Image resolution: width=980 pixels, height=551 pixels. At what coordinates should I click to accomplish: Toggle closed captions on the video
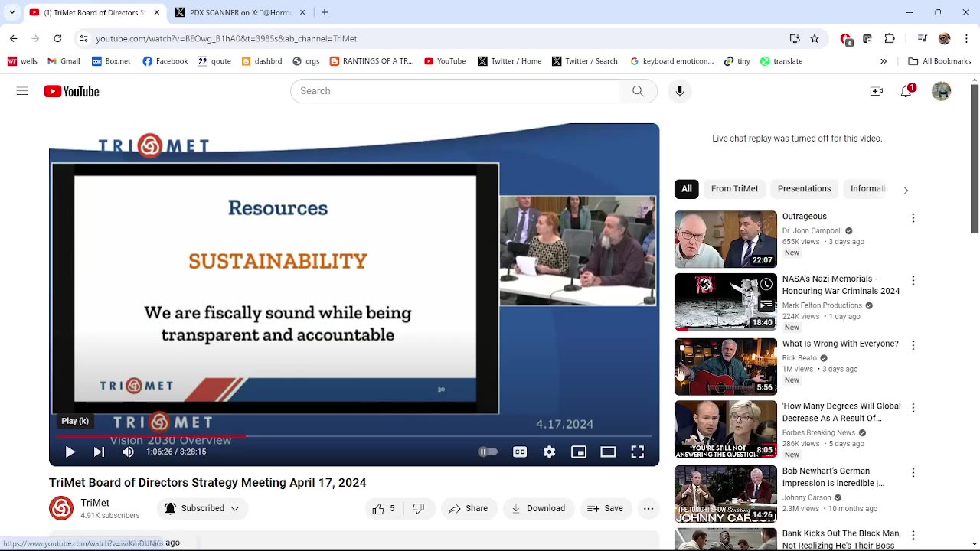click(520, 452)
